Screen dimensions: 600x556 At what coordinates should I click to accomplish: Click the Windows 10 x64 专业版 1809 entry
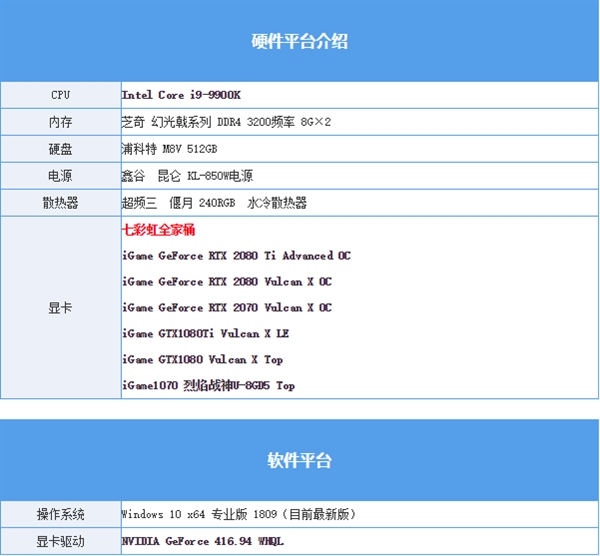pos(238,514)
